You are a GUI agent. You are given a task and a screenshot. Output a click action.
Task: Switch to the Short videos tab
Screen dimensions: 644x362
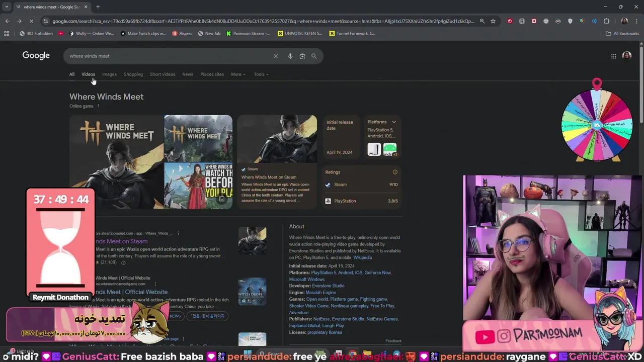point(163,74)
